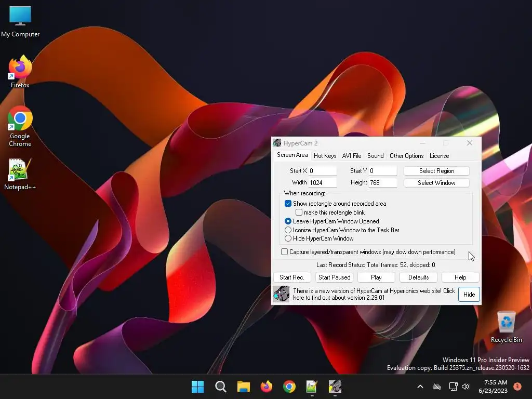Open taskbar Search

pos(220,387)
